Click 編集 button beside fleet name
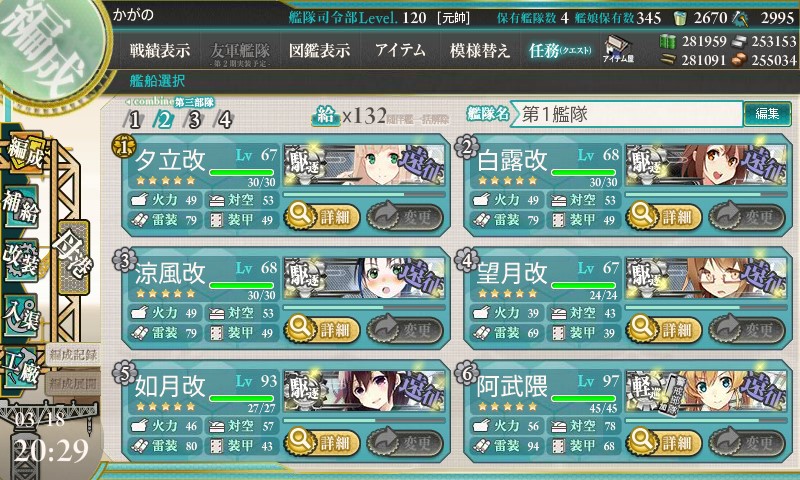The width and height of the screenshot is (800, 480). (x=767, y=114)
